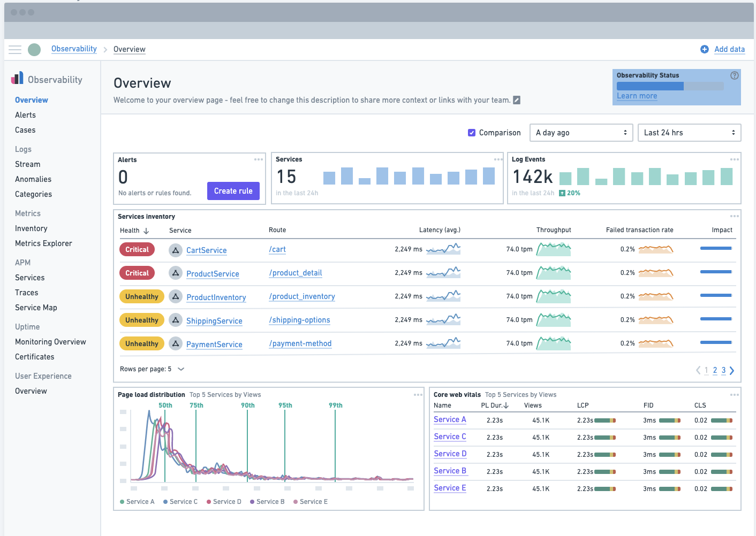
Task: Go to next page of services
Action: 732,370
